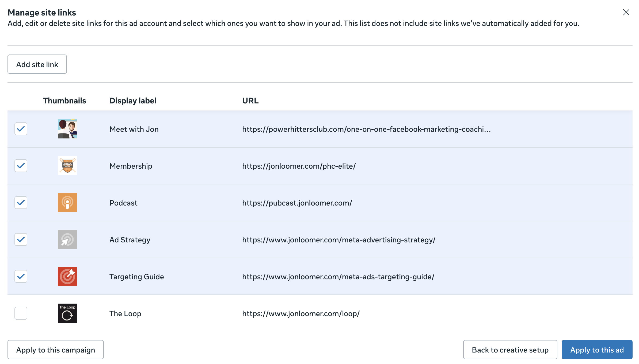
Task: Go Back to creative setup
Action: [510, 350]
